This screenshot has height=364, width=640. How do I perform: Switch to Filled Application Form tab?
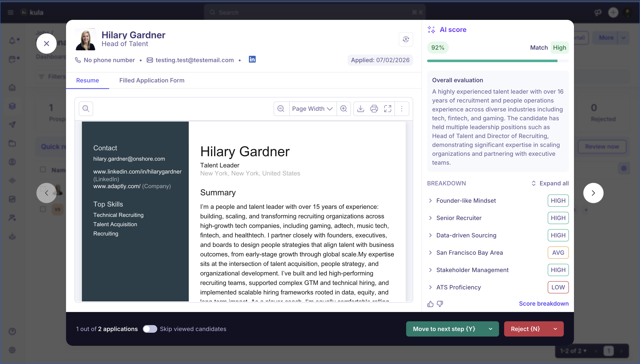pos(152,80)
